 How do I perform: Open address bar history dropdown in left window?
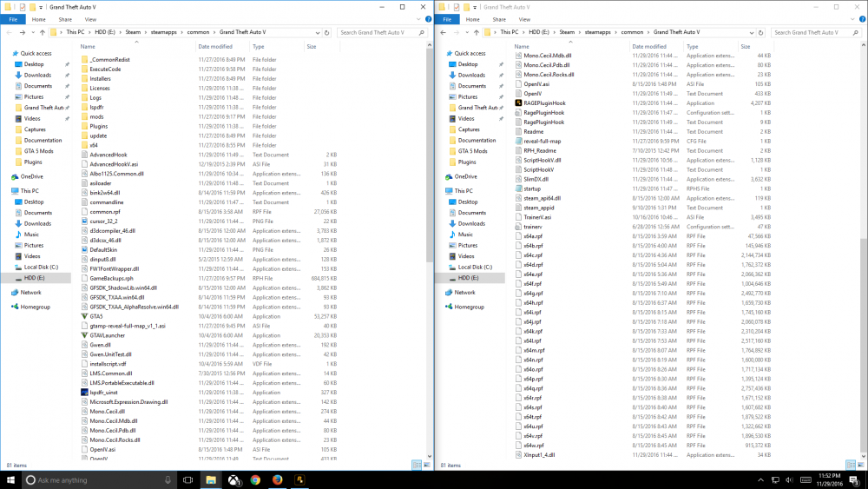click(318, 33)
